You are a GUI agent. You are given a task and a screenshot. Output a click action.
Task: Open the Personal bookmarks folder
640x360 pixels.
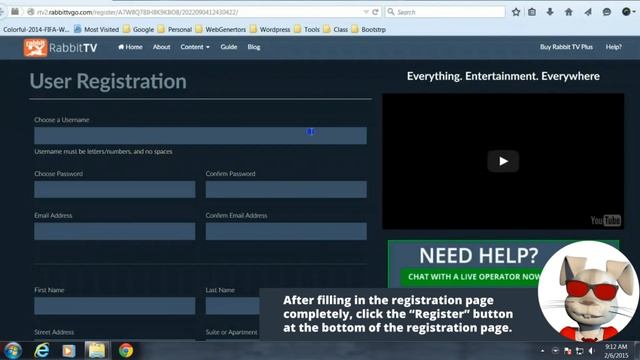click(175, 29)
